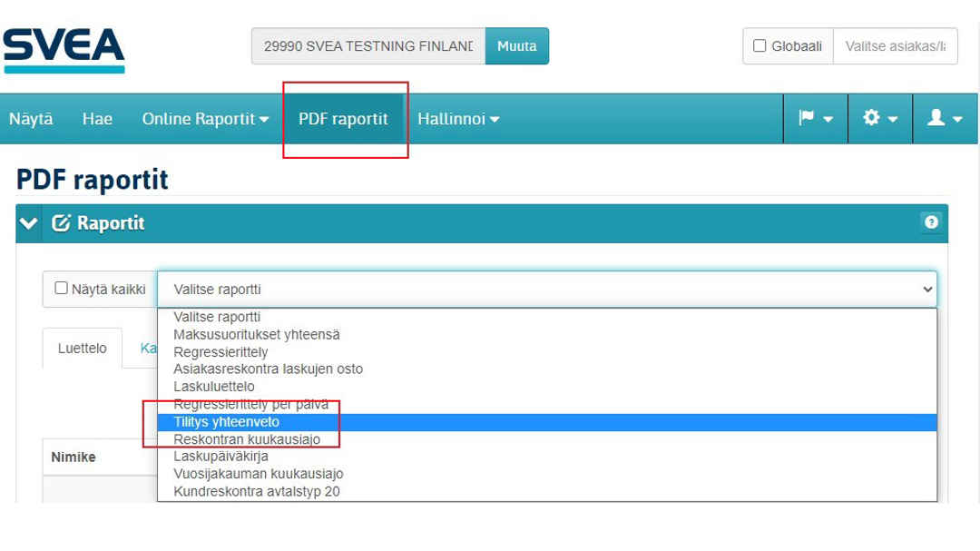Choose the Laskuluettelo option
The height and width of the screenshot is (551, 980).
tap(547, 387)
